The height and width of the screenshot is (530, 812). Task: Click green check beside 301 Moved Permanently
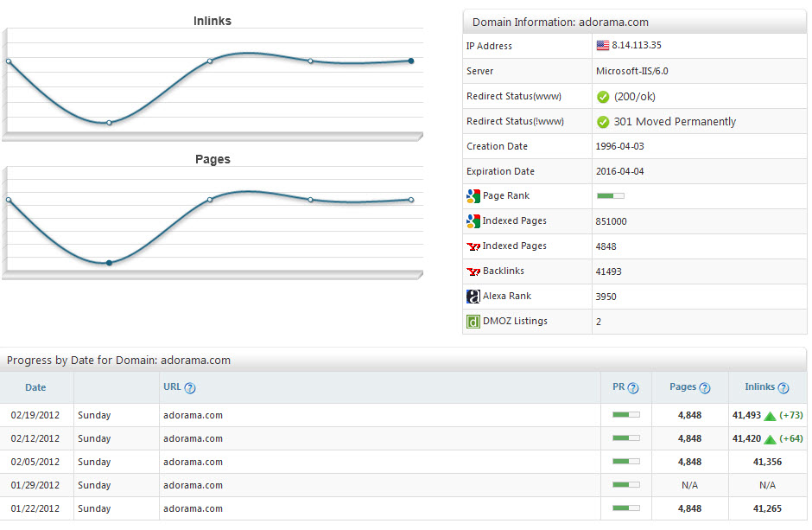[x=603, y=122]
